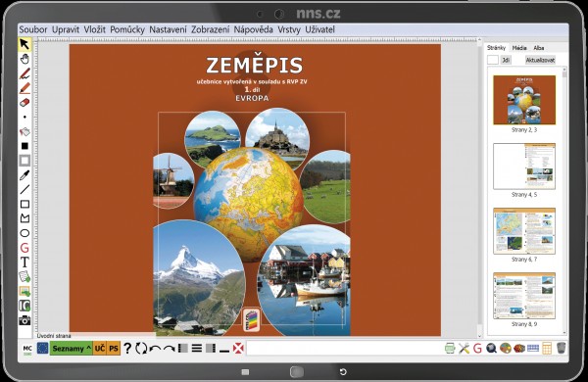This screenshot has height=382, width=588.
Task: Select the arrow pointer tool
Action: coord(24,44)
